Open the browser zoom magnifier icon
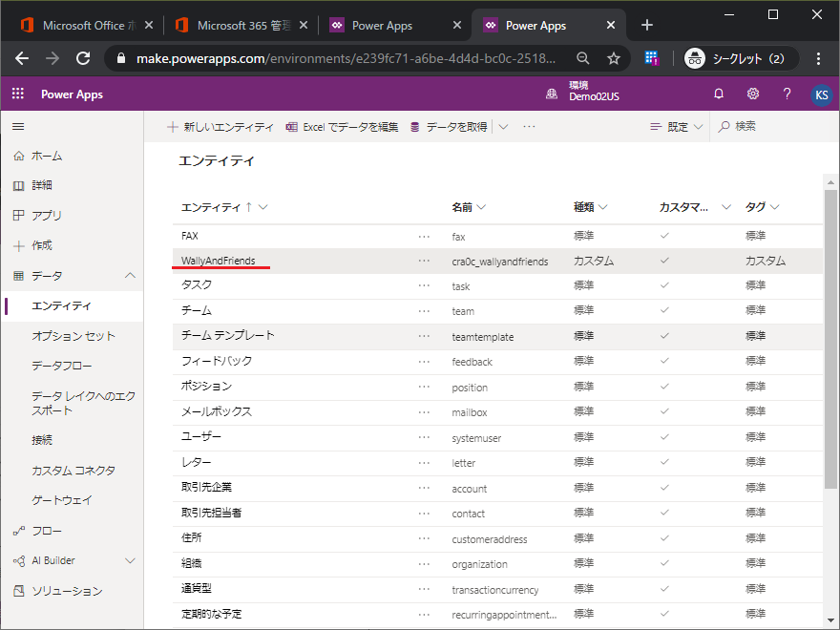 click(x=583, y=58)
